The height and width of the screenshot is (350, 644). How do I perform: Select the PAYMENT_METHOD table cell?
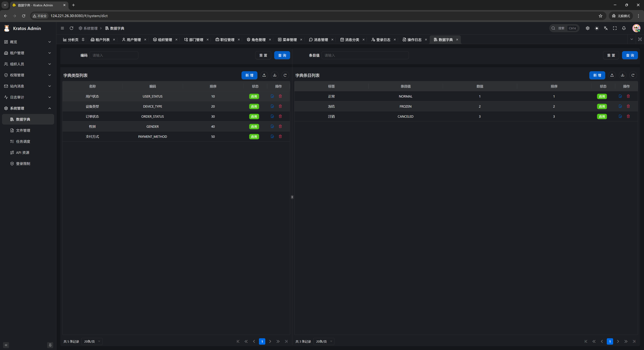point(152,136)
